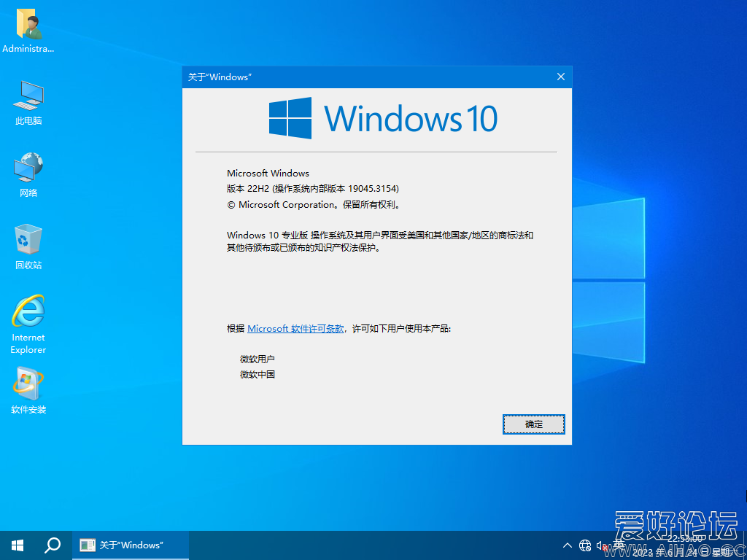Click the version 22H2 build text line
Screen dimensions: 747x560
tap(313, 189)
